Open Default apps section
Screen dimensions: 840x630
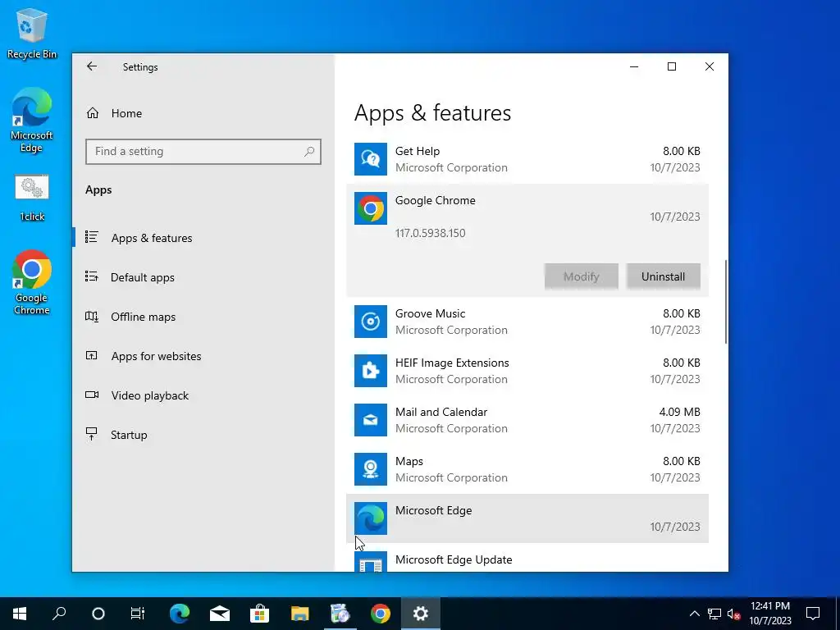(143, 277)
